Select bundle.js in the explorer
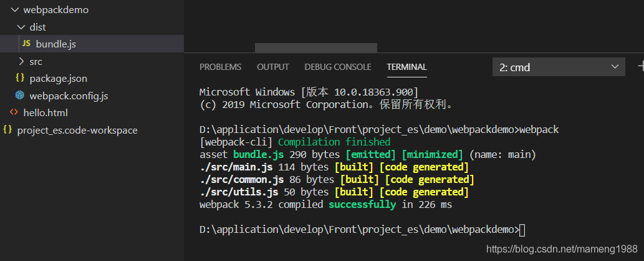The width and height of the screenshot is (644, 261). pyautogui.click(x=92, y=44)
